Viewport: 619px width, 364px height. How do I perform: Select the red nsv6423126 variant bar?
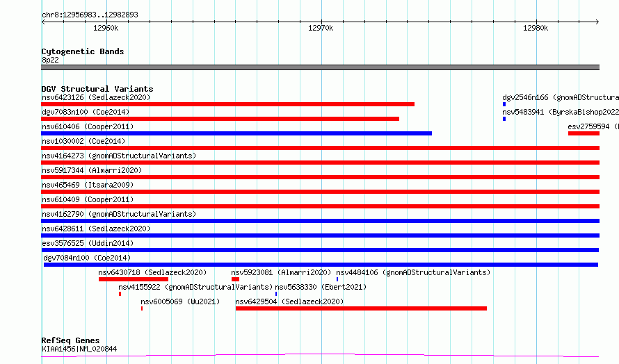pyautogui.click(x=228, y=104)
